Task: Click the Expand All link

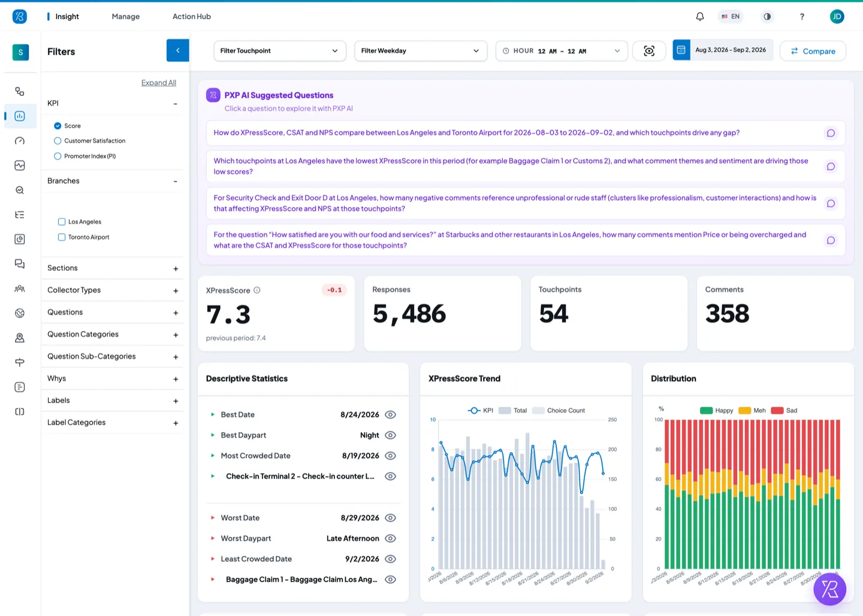Action: point(159,83)
